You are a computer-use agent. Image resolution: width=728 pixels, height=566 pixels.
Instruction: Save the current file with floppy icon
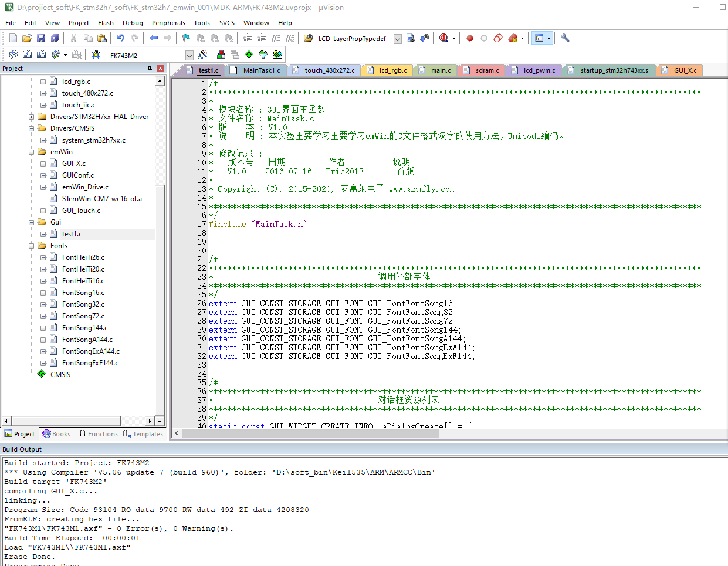point(41,38)
